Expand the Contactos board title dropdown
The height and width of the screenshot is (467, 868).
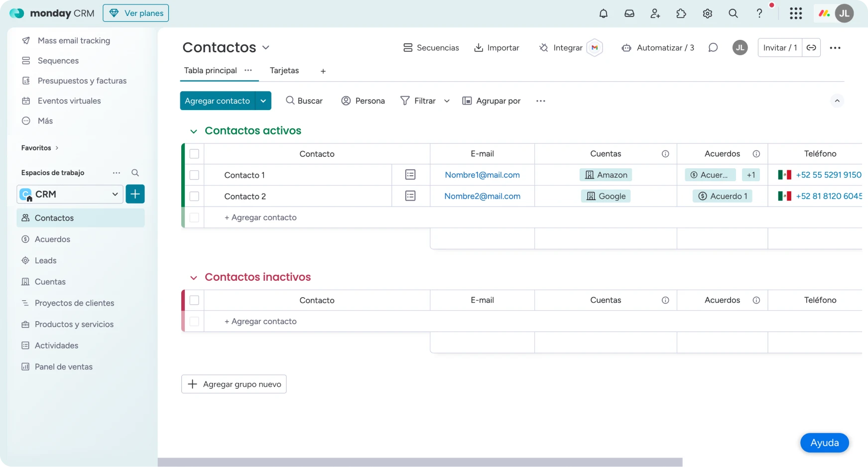266,48
